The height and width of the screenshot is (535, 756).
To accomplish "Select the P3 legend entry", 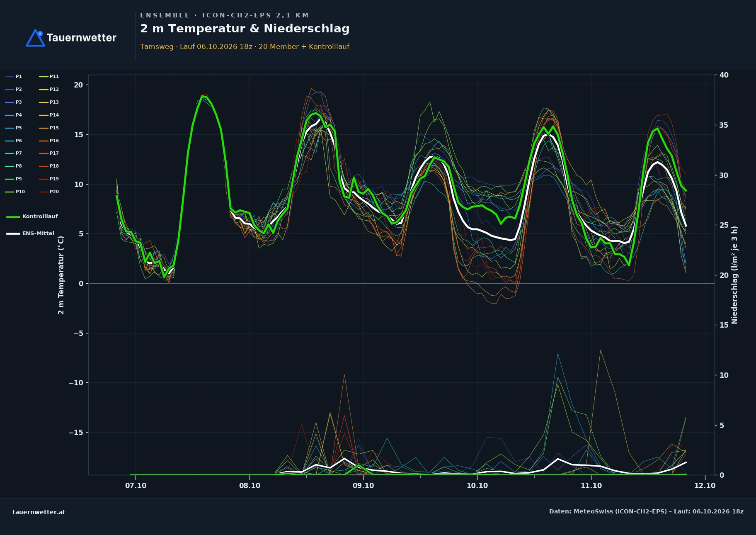I will click(13, 102).
